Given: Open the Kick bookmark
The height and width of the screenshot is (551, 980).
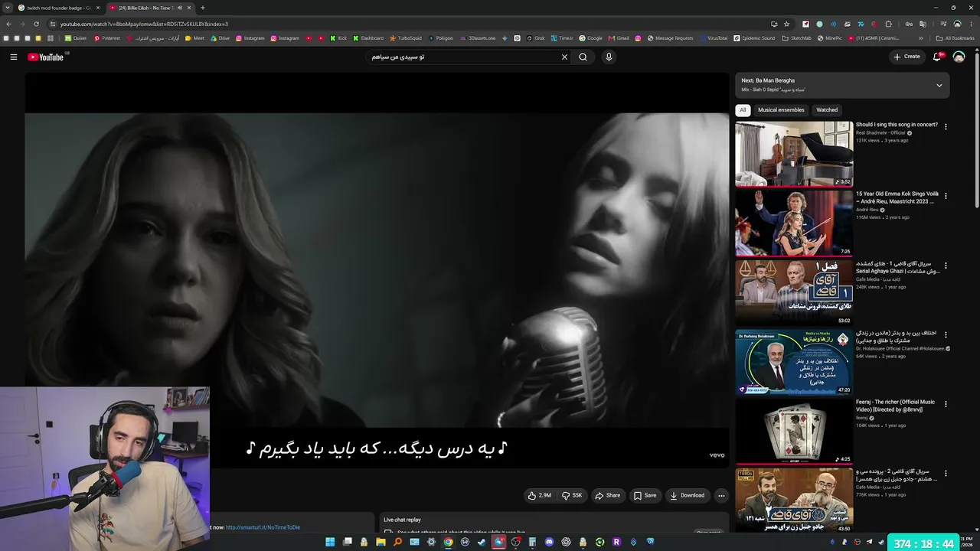Looking at the screenshot, I should 338,38.
